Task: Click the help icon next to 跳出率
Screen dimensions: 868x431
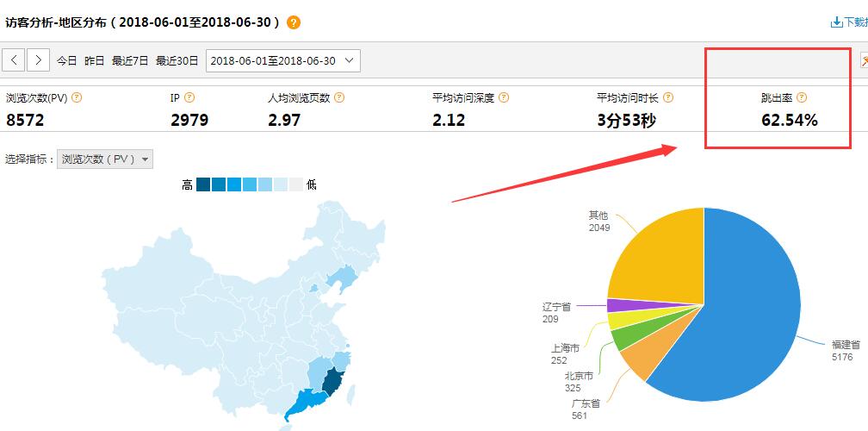Action: tap(802, 98)
